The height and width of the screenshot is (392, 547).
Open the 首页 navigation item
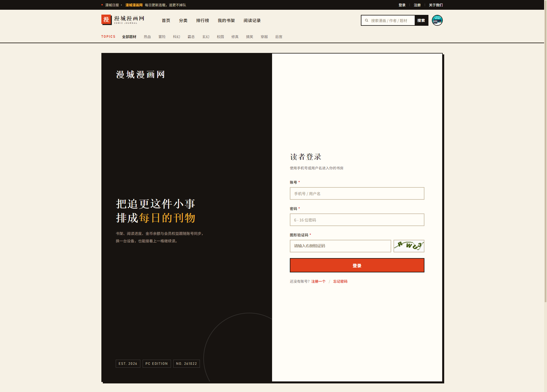166,21
